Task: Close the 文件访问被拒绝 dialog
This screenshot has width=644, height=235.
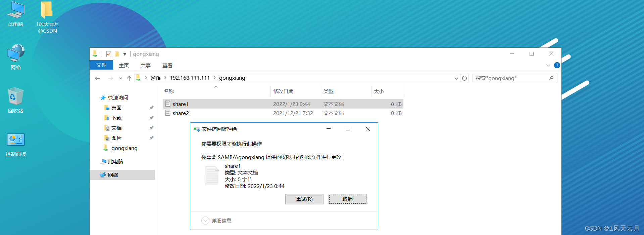Action: click(368, 129)
